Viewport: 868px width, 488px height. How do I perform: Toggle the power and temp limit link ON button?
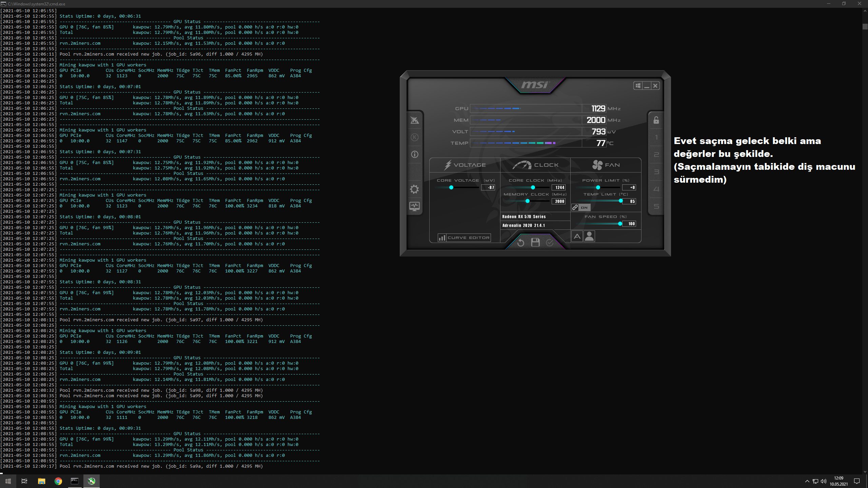581,207
